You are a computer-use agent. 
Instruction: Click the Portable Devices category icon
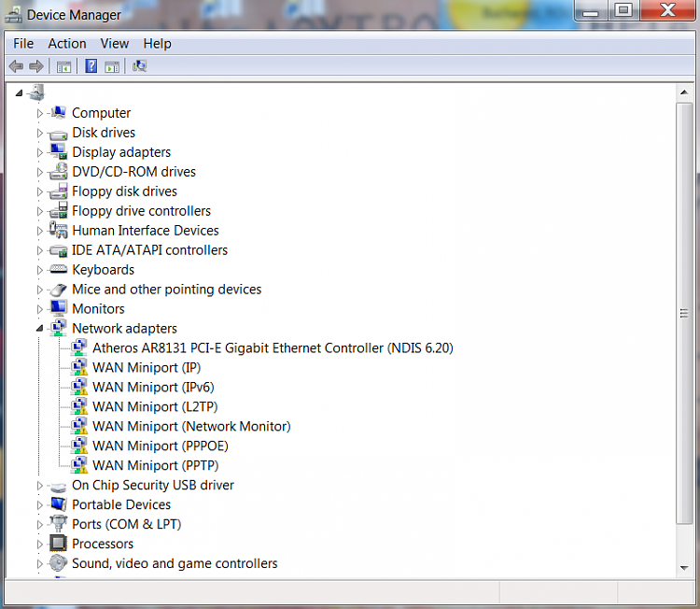coord(58,504)
